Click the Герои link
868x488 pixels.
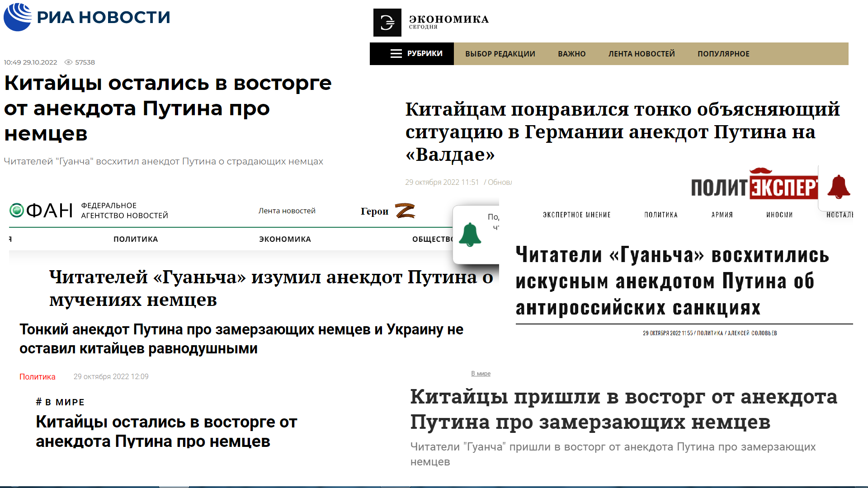pyautogui.click(x=374, y=211)
